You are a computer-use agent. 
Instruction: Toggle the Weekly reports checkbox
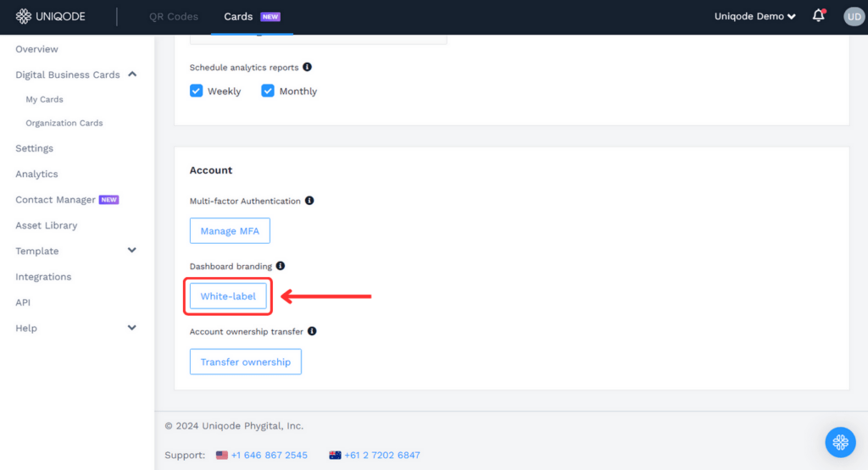196,91
